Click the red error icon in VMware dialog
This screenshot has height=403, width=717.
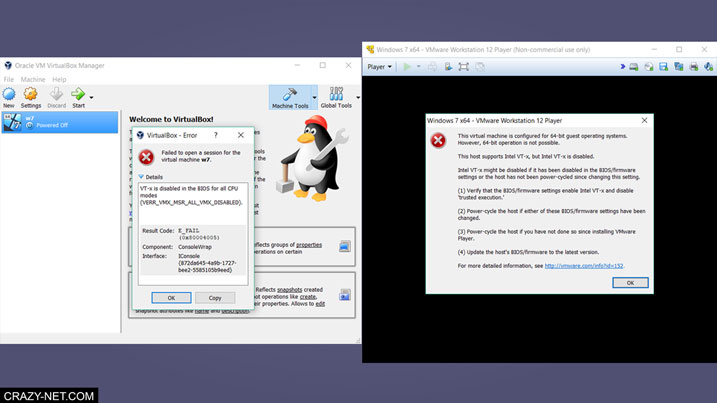pyautogui.click(x=438, y=140)
